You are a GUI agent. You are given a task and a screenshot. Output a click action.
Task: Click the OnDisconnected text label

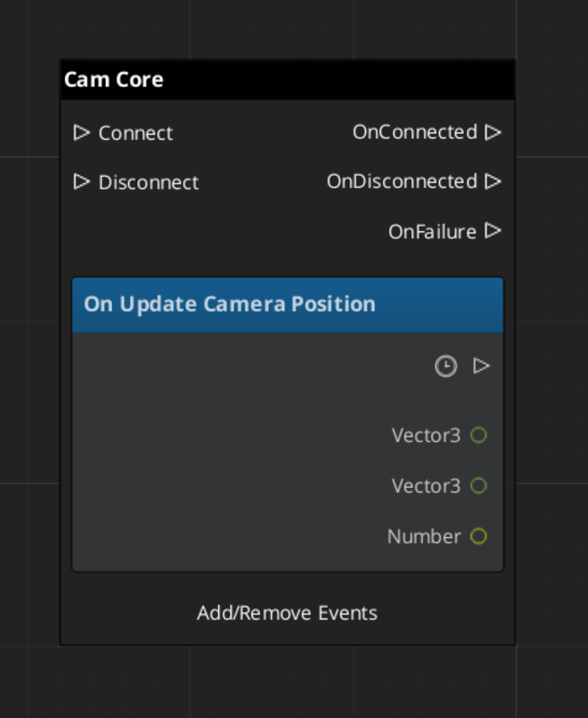click(x=401, y=182)
